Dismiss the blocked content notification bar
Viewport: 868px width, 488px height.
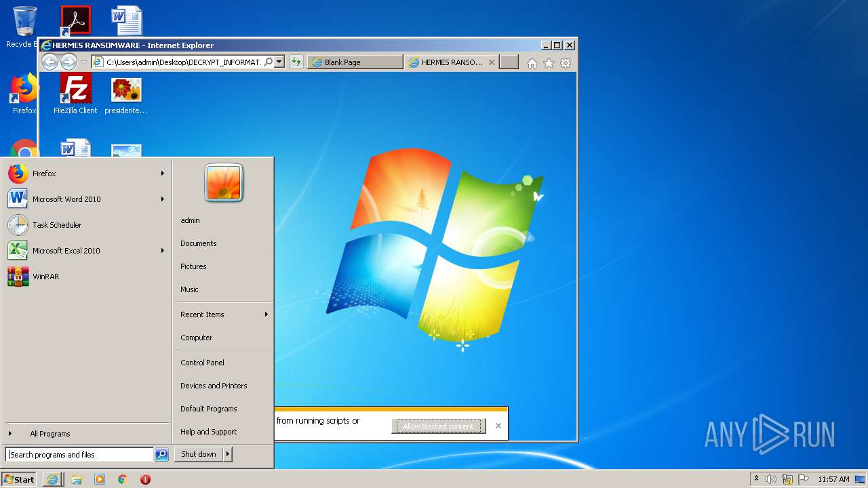[x=498, y=426]
